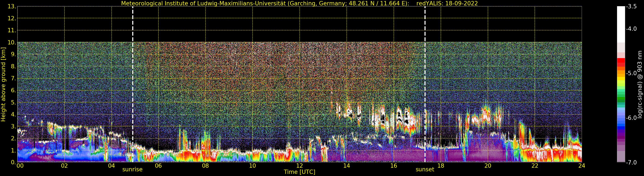This screenshot has width=644, height=176.
Task: Click the '2.' height axis tick label
Action: [13, 138]
